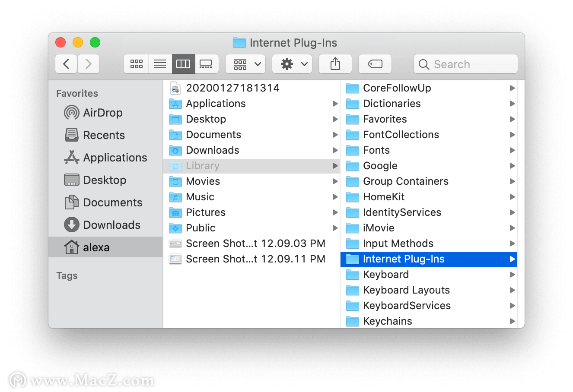This screenshot has height=392, width=573.
Task: Open Downloads from the sidebar
Action: tap(105, 225)
